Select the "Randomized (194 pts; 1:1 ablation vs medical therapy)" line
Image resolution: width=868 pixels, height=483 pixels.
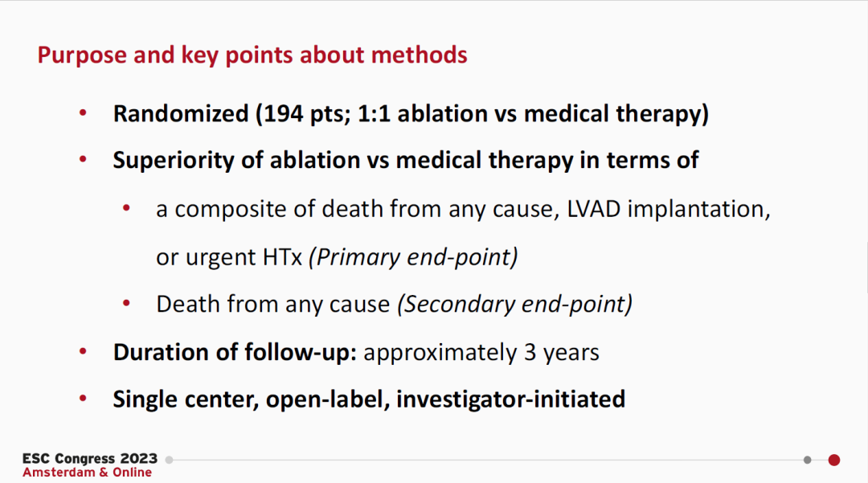[411, 114]
